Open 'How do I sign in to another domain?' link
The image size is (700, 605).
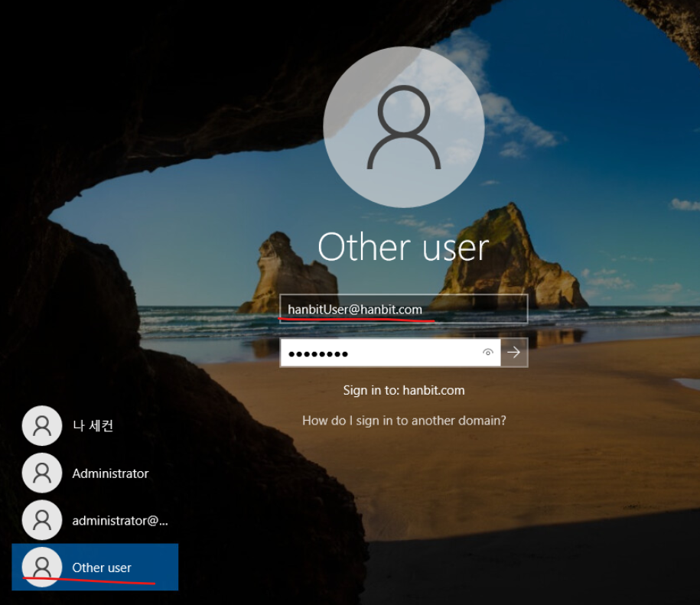(404, 421)
